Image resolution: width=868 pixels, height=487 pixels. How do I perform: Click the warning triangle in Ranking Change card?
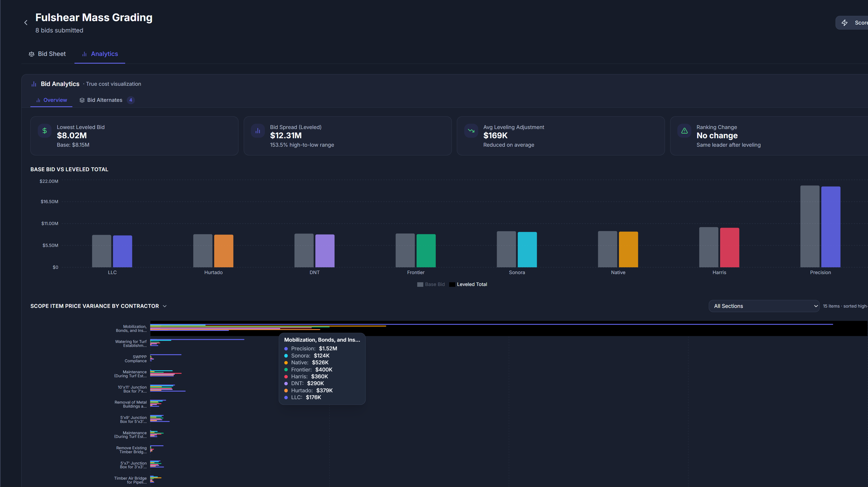coord(684,131)
